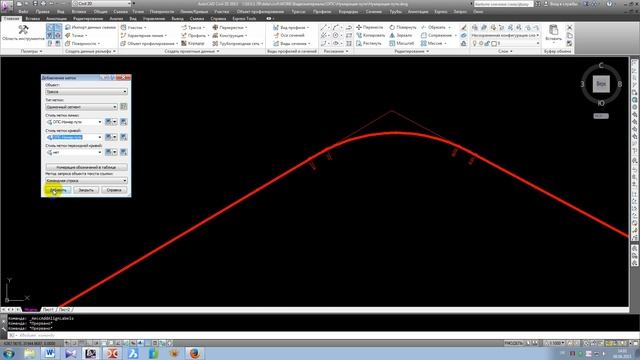Screen dimensions: 640x360
Task: Click the help search input field
Action: pyautogui.click(x=503, y=4)
